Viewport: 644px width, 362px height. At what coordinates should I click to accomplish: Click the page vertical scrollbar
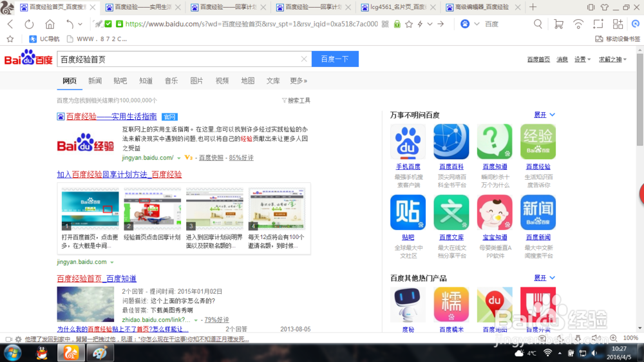pos(639,99)
